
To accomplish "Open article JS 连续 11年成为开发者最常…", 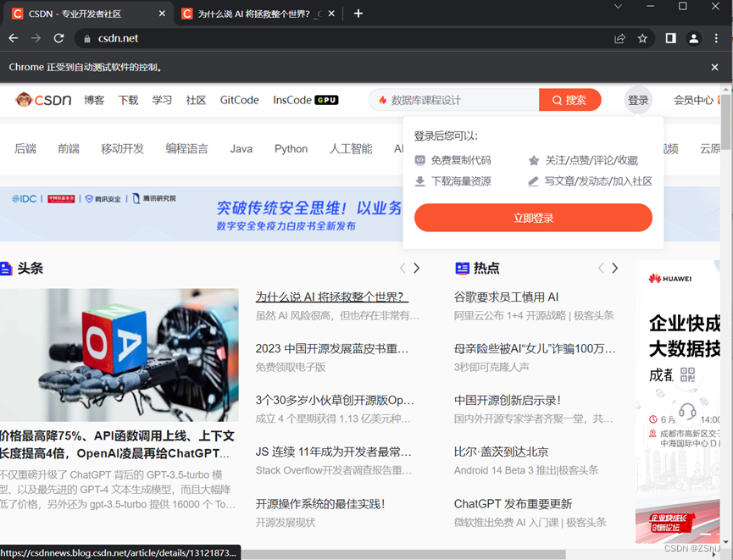I will [333, 452].
